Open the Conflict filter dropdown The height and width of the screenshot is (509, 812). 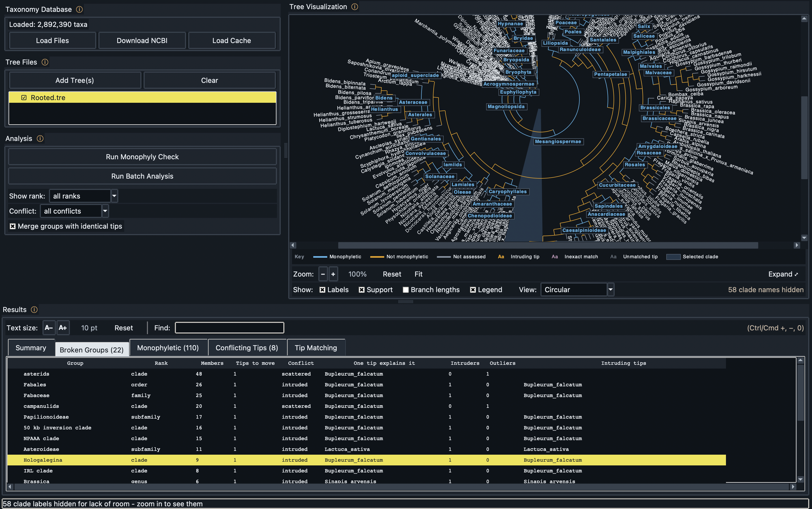pyautogui.click(x=105, y=211)
